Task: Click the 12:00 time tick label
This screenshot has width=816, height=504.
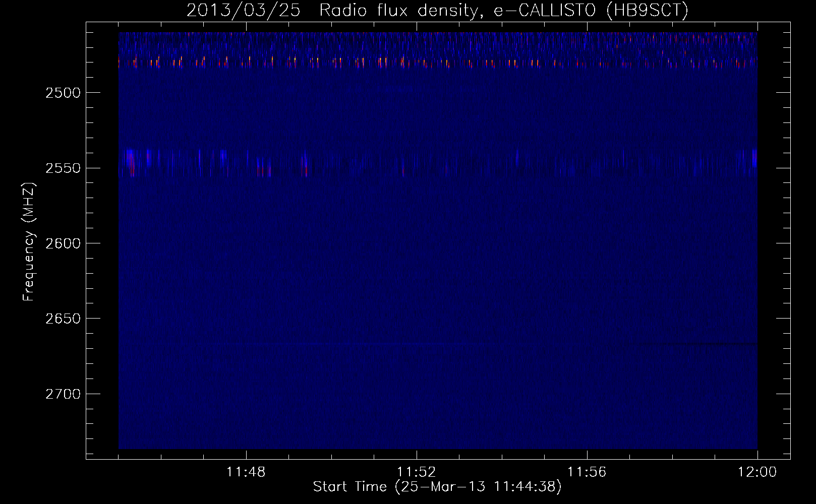Action: (x=757, y=472)
